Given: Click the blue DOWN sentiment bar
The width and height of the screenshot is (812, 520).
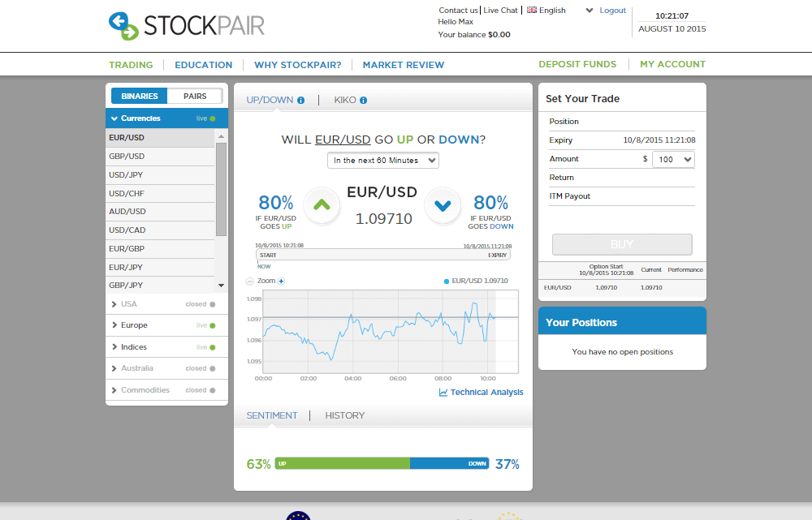Looking at the screenshot, I should 450,463.
